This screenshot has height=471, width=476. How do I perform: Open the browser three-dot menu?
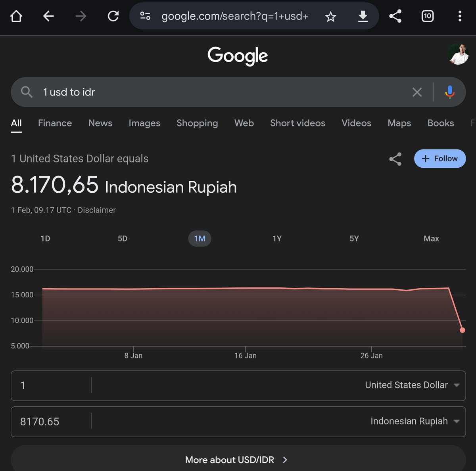tap(460, 16)
